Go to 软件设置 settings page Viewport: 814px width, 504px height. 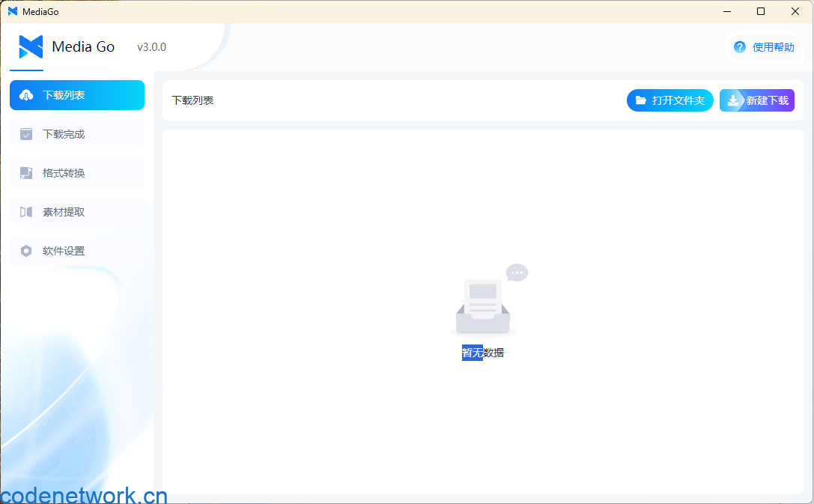coord(64,251)
